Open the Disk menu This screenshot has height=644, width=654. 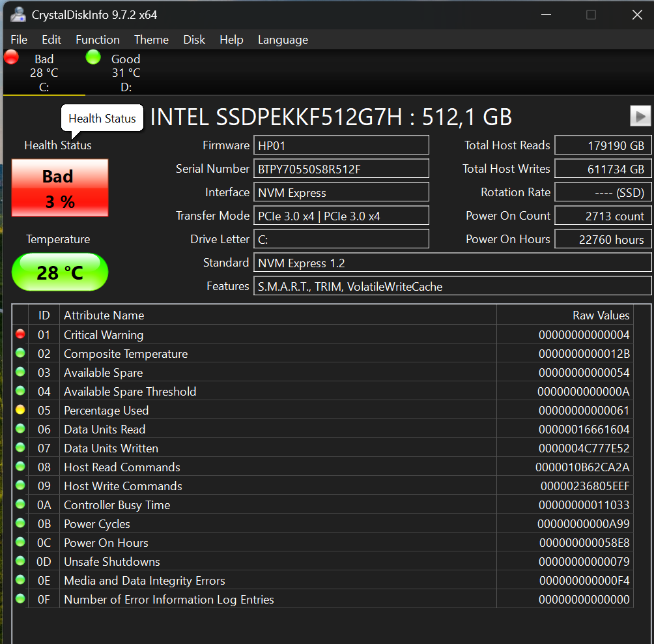coord(194,40)
